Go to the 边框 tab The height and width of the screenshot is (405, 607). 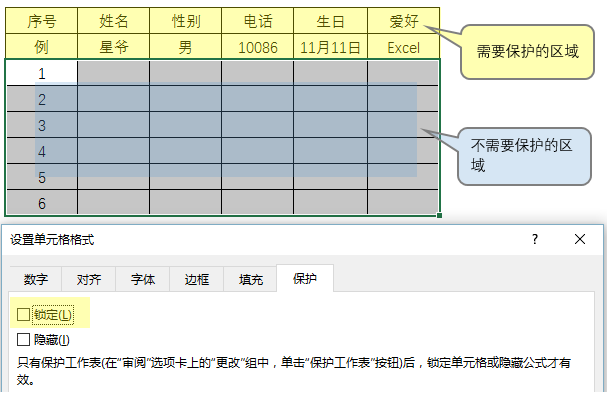click(197, 279)
